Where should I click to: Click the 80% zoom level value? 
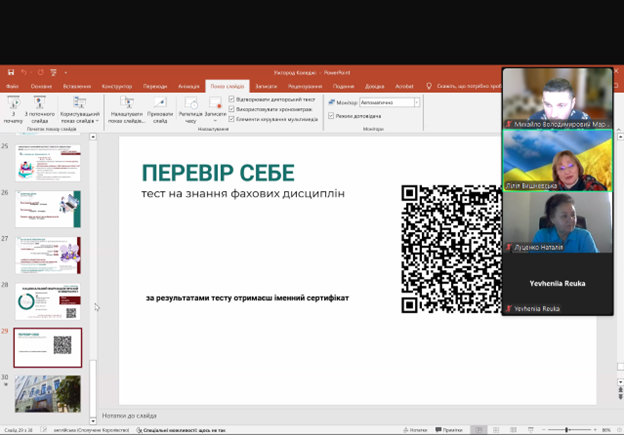[x=606, y=430]
